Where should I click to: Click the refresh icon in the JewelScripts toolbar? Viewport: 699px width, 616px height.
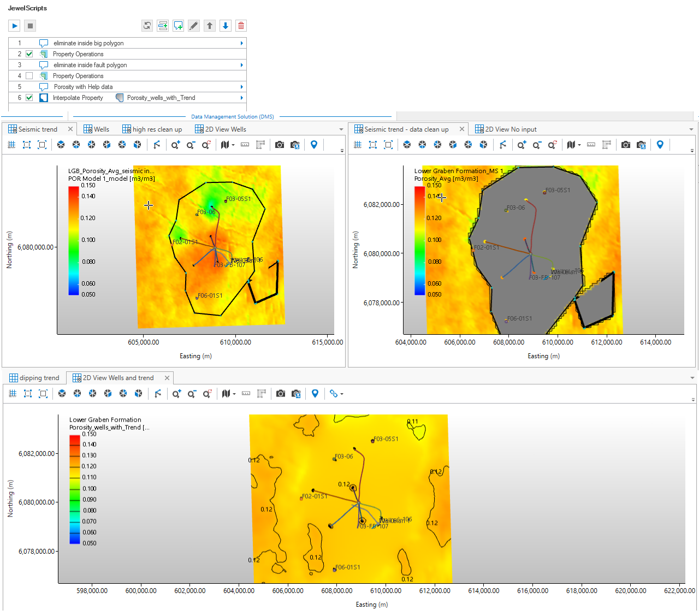(147, 26)
